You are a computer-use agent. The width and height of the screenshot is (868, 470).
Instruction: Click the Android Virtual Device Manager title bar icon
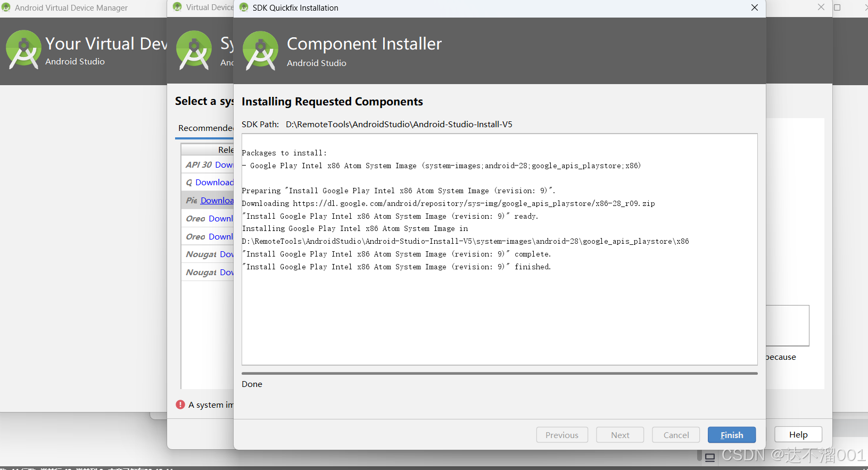click(x=6, y=7)
